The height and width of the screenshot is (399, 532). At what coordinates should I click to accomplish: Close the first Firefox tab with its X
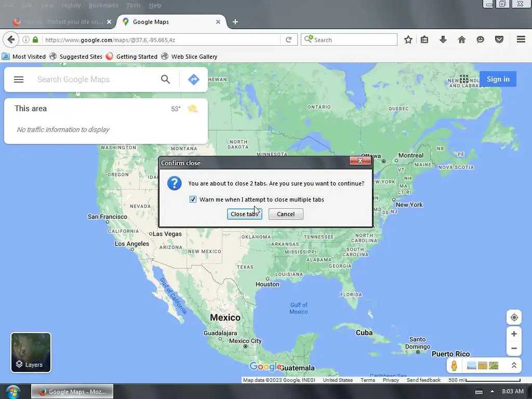(109, 22)
